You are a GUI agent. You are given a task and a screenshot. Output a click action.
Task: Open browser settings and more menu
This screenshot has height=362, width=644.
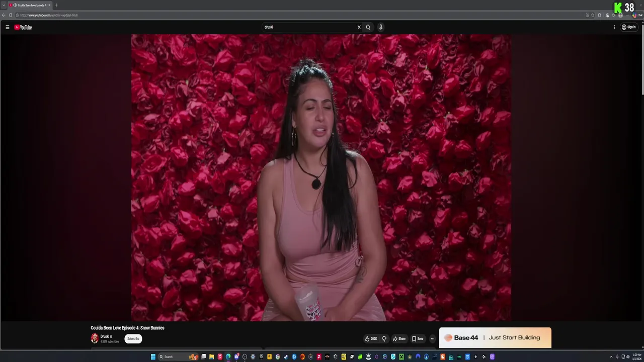[627, 15]
